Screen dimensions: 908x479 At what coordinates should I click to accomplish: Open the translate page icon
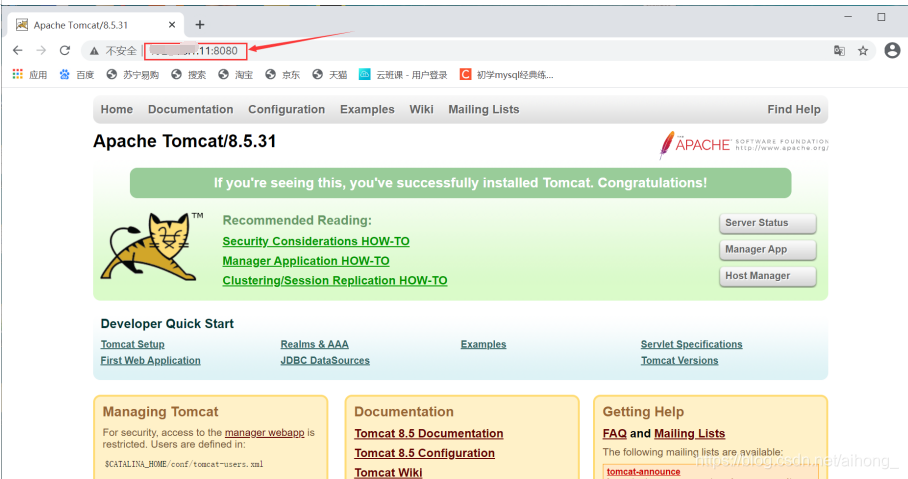[x=839, y=51]
